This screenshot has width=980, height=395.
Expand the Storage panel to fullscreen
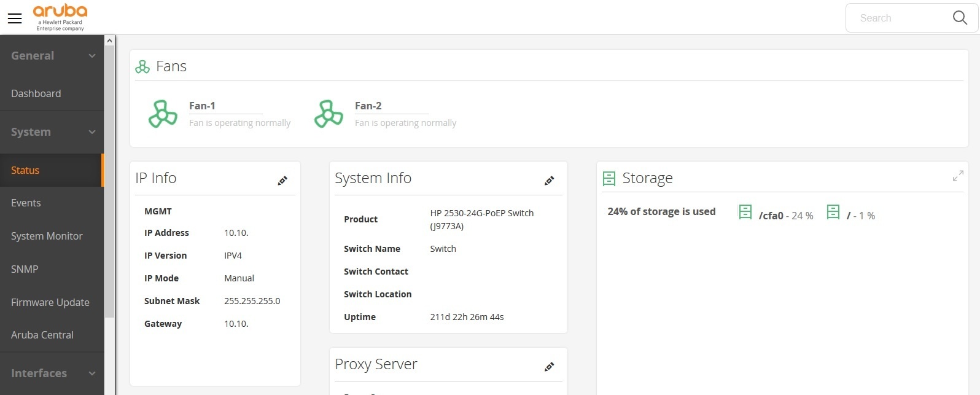(957, 176)
